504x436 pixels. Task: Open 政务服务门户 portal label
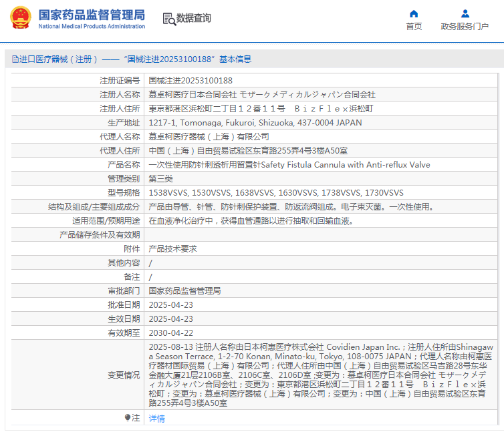(465, 27)
